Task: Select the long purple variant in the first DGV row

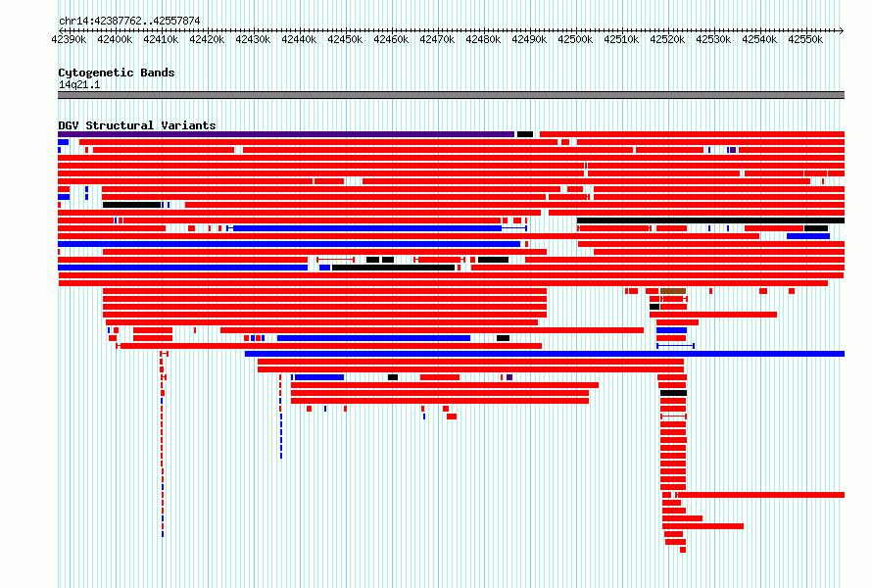Action: (286, 134)
